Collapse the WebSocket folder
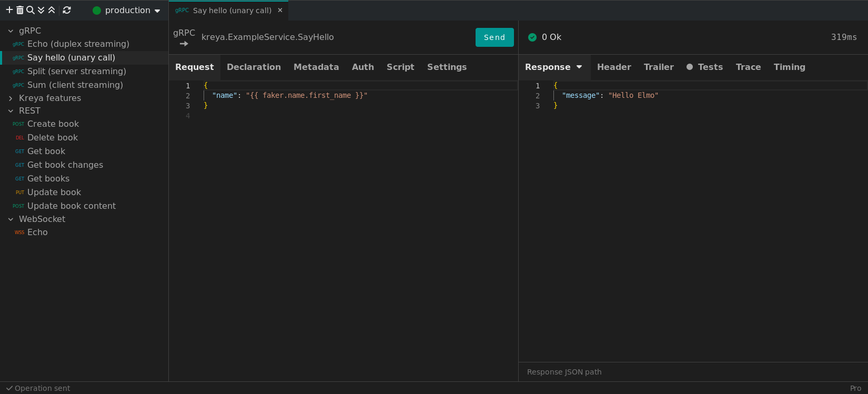868x394 pixels. tap(11, 219)
